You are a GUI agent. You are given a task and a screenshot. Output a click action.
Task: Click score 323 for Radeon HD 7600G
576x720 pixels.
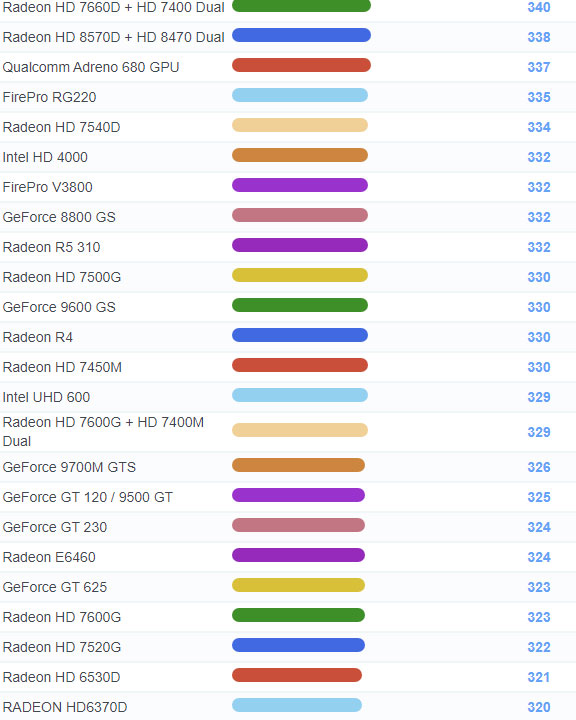(x=539, y=617)
